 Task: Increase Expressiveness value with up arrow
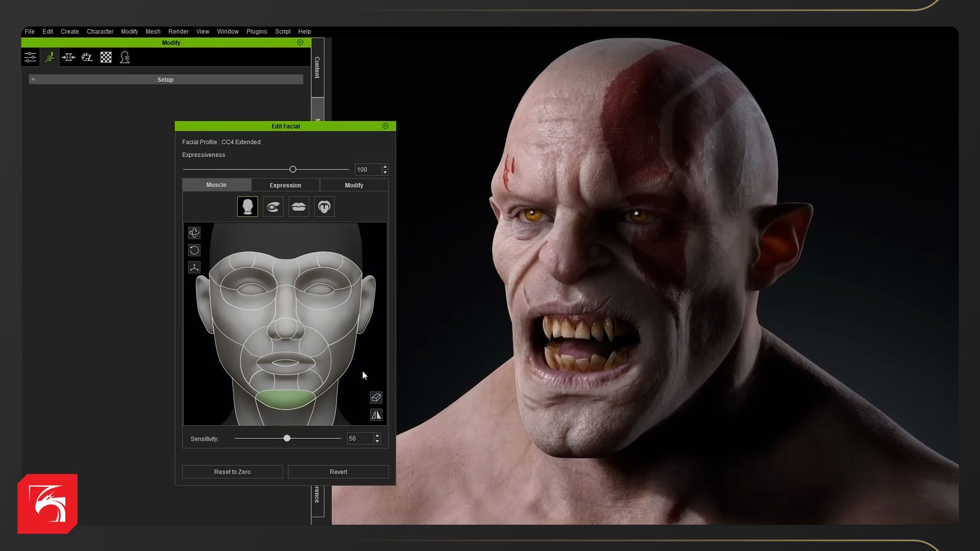[385, 166]
